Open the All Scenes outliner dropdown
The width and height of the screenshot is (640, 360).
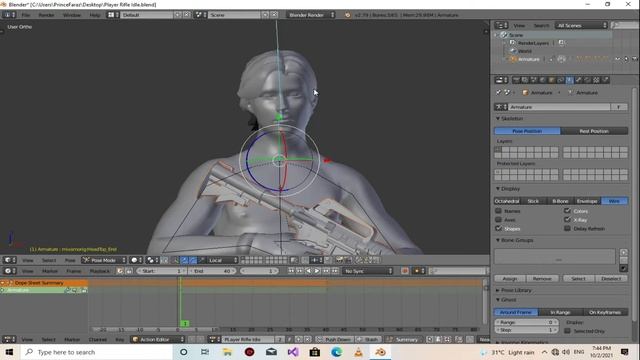[x=582, y=25]
